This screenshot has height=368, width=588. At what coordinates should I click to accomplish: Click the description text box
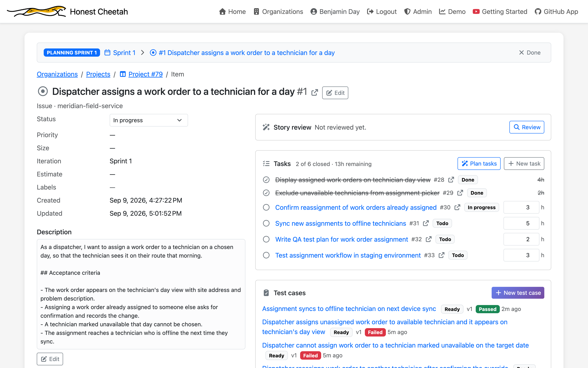point(141,294)
